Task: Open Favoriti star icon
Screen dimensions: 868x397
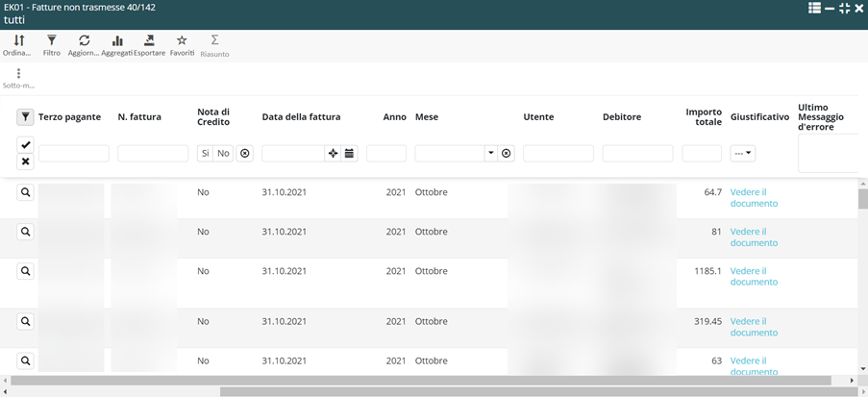Action: tap(182, 41)
